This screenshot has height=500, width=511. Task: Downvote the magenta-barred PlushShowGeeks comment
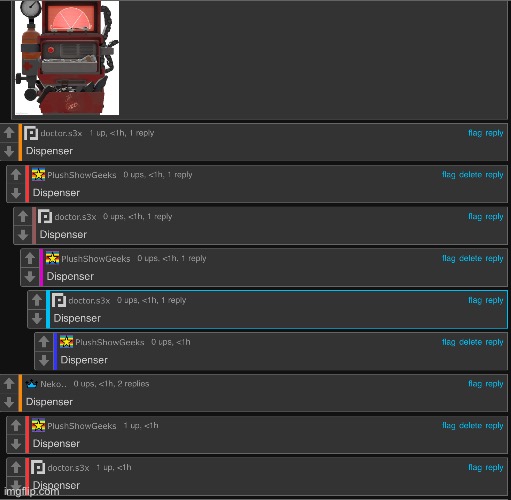[x=30, y=277]
